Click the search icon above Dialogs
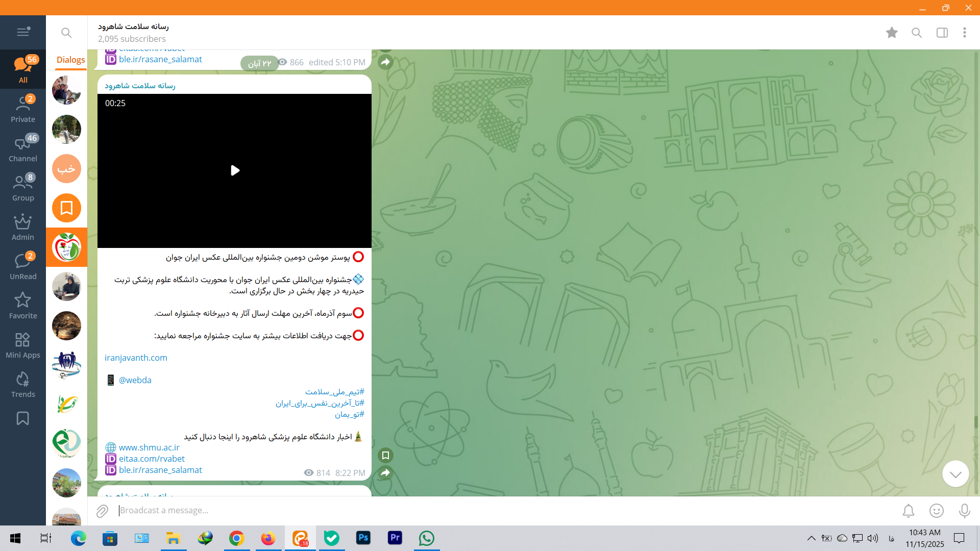The image size is (980, 551). click(x=66, y=33)
